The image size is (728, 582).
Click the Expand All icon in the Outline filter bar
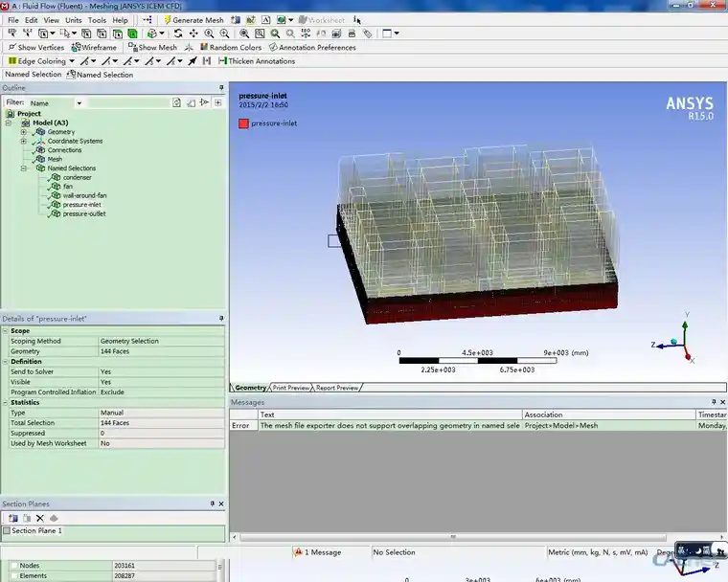point(218,102)
